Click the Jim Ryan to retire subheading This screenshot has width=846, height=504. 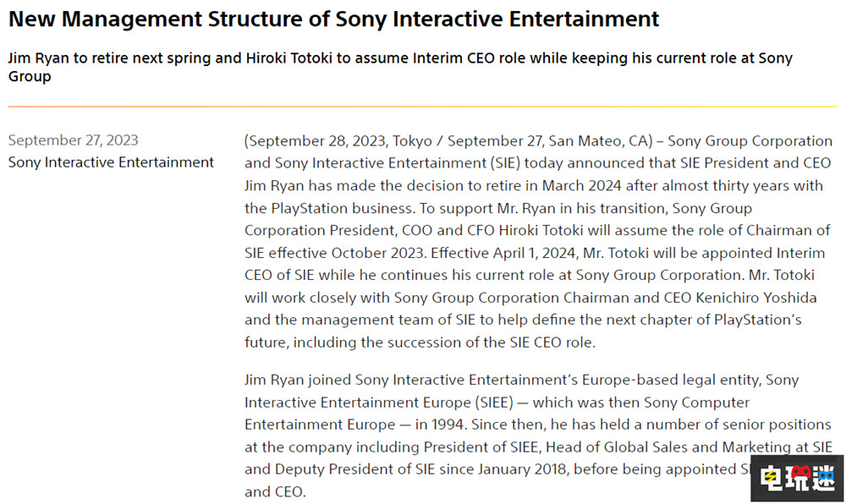coord(399,67)
